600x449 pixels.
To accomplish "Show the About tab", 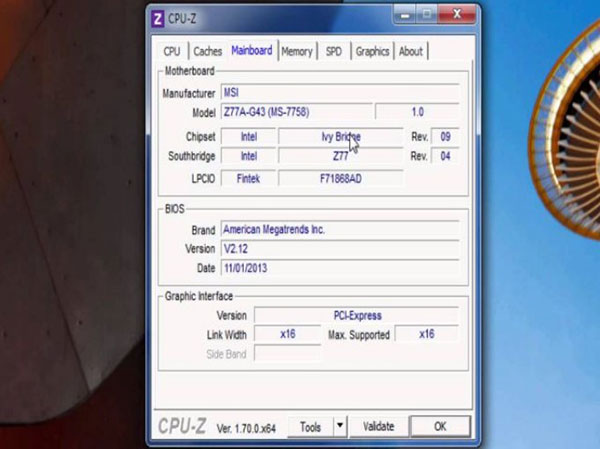I will coord(411,52).
